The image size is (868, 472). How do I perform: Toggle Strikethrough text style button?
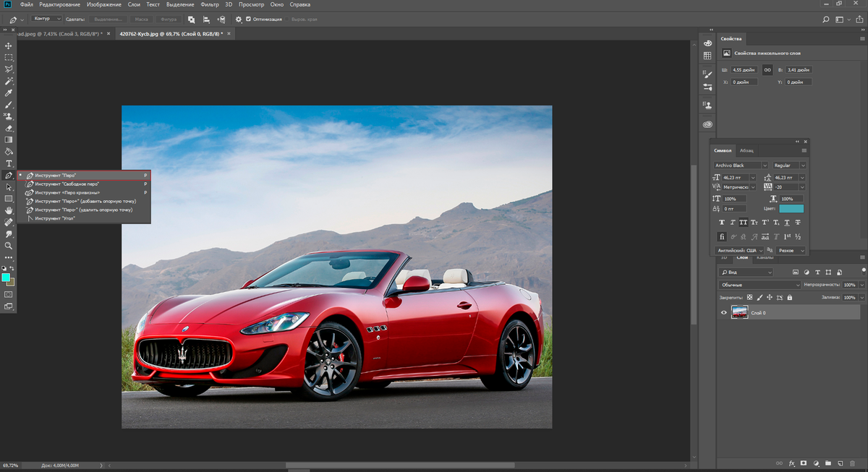(x=798, y=222)
